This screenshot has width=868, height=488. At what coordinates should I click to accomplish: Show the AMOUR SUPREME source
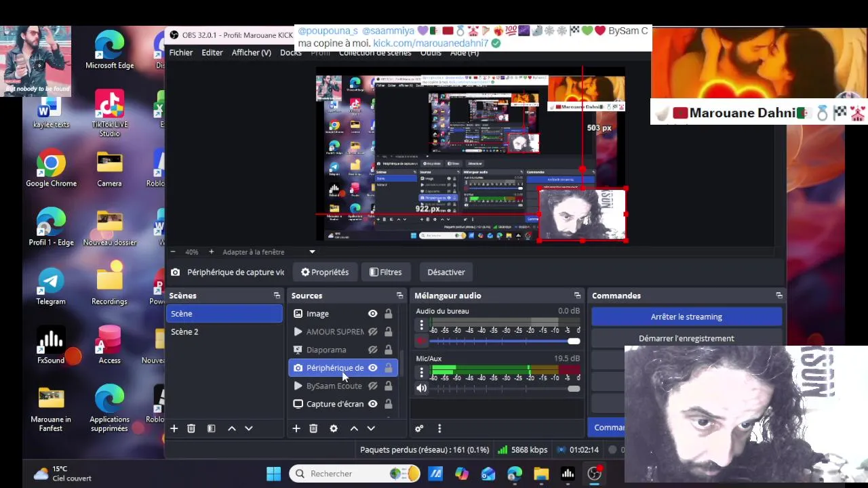[x=372, y=331]
